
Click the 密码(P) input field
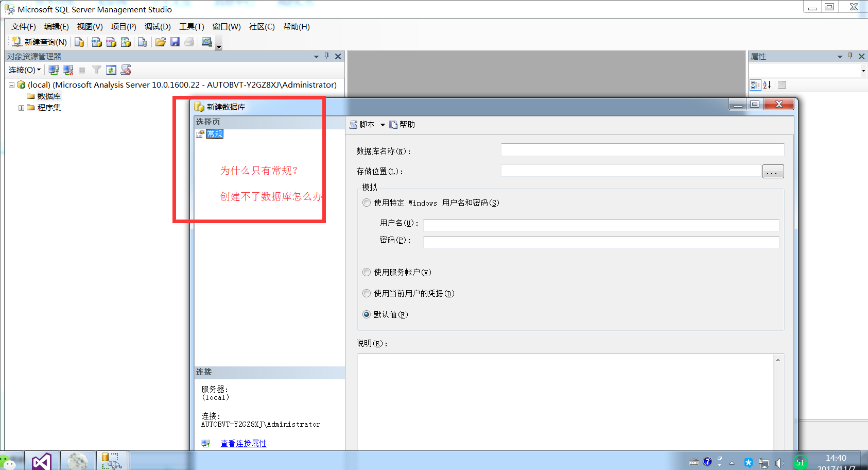(601, 242)
